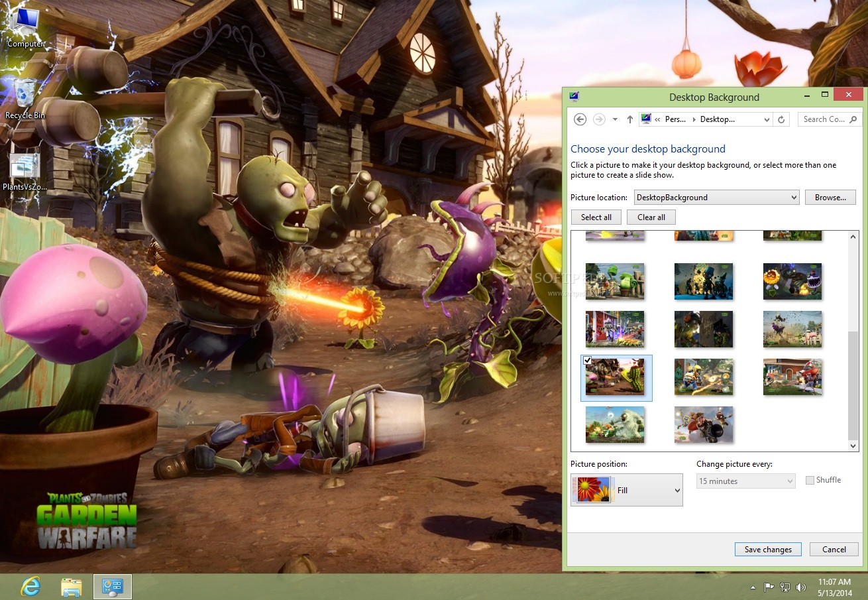Select the red-building street battle wallpaper thumbnail

tap(615, 329)
